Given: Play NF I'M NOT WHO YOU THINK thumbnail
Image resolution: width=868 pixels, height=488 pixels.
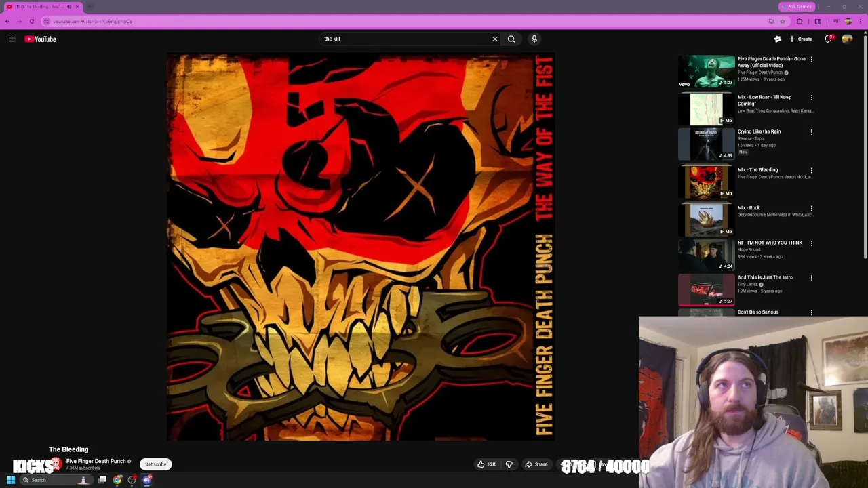Looking at the screenshot, I should pos(706,254).
